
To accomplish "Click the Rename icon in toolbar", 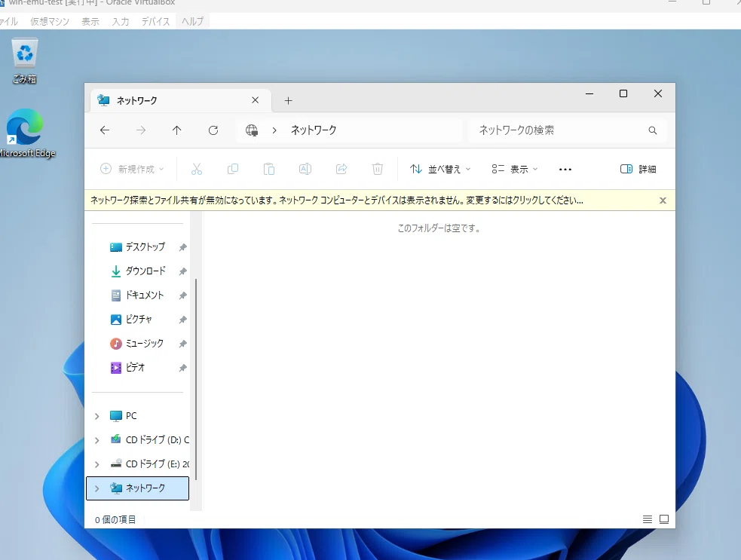I will pos(305,169).
